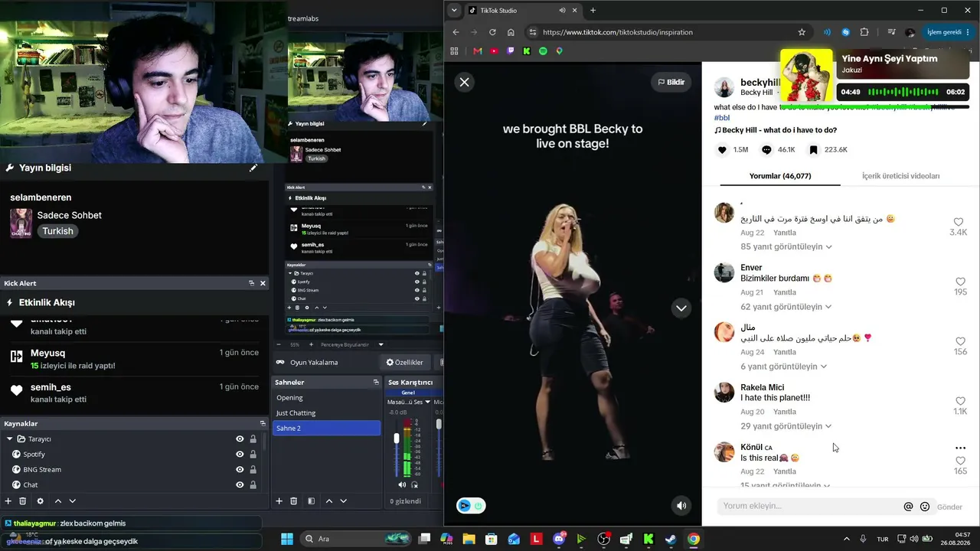
Task: Mute Masaüstü Ses speaker in mixer
Action: 402,485
